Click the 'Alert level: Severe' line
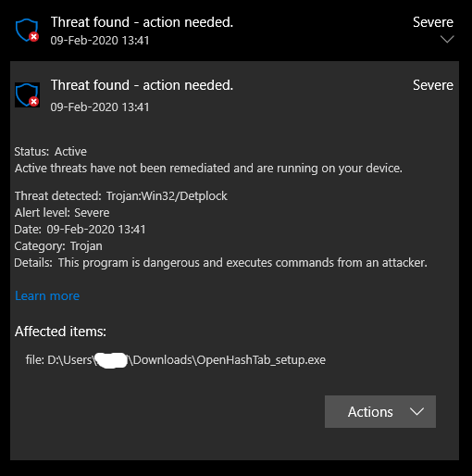The height and width of the screenshot is (476, 472). tap(62, 213)
